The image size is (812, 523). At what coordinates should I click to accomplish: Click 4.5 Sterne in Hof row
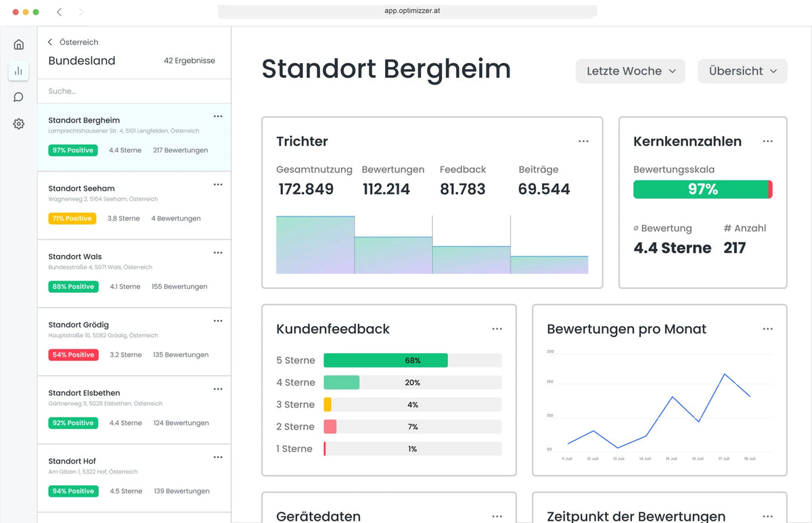pyautogui.click(x=126, y=491)
